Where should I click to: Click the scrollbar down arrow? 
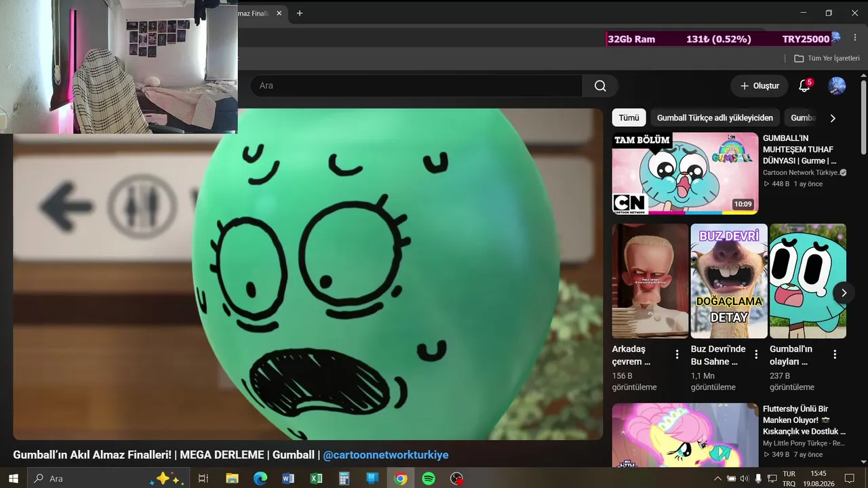coord(863,462)
